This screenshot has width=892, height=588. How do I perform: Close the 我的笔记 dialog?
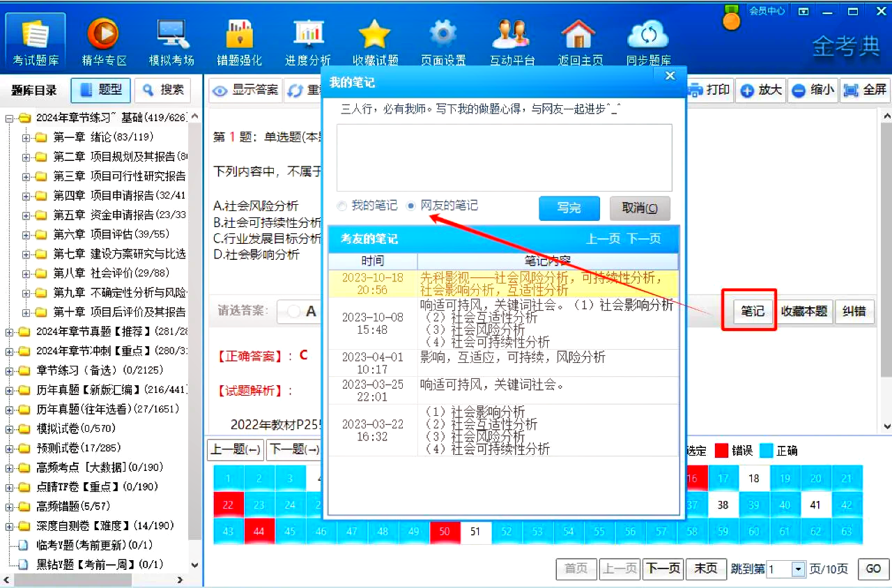[670, 75]
